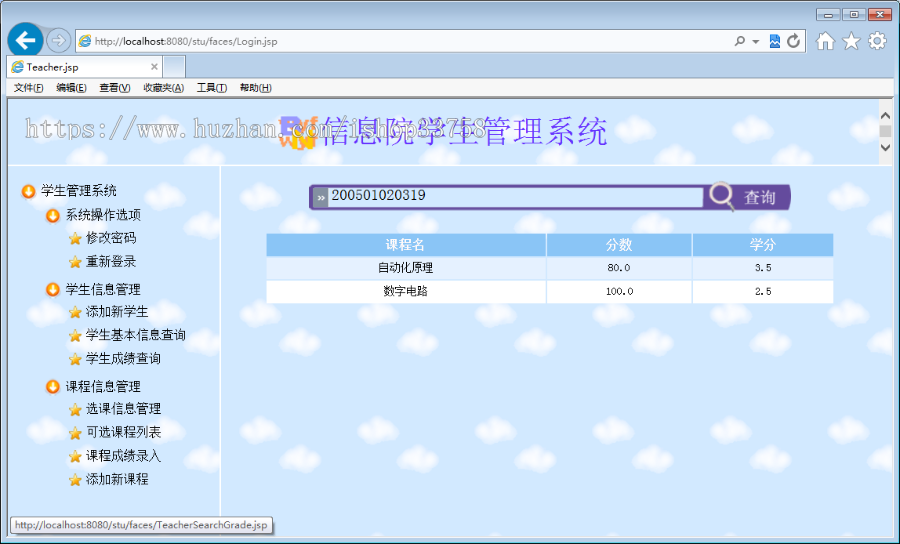Open Favorites star icon in toolbar
This screenshot has height=544, width=900.
[x=851, y=41]
